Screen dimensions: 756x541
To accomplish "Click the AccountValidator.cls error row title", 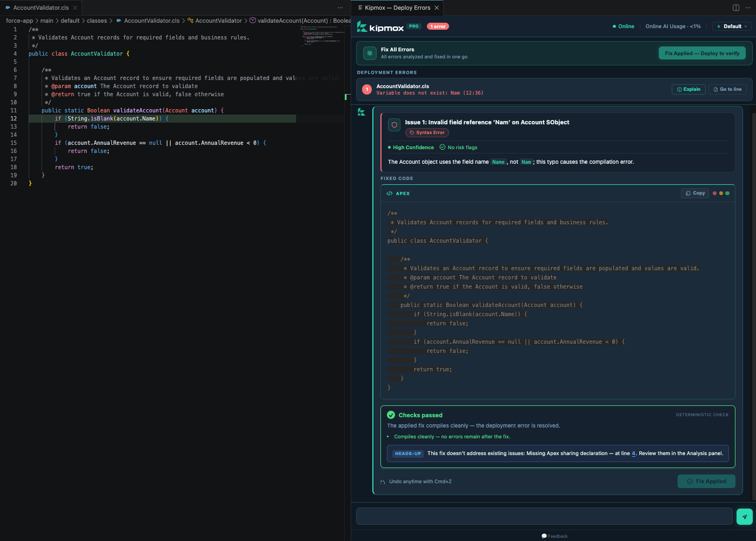I will [403, 86].
